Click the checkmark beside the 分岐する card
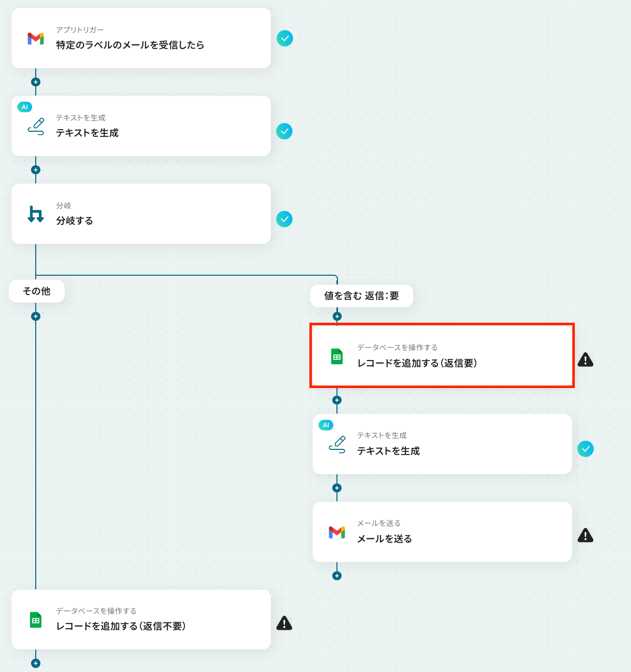 [x=284, y=219]
